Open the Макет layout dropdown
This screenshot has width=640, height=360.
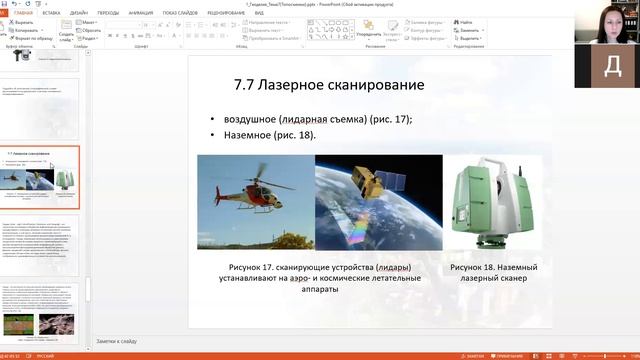(87, 22)
